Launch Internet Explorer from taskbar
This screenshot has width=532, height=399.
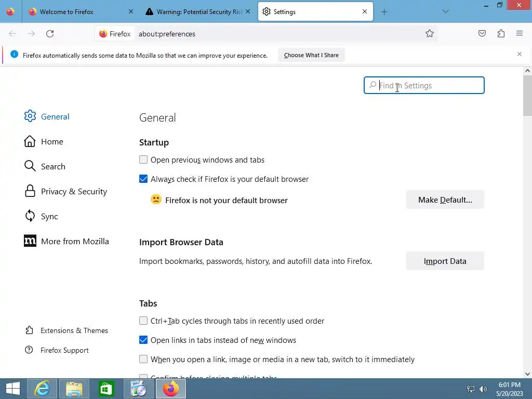pyautogui.click(x=42, y=389)
